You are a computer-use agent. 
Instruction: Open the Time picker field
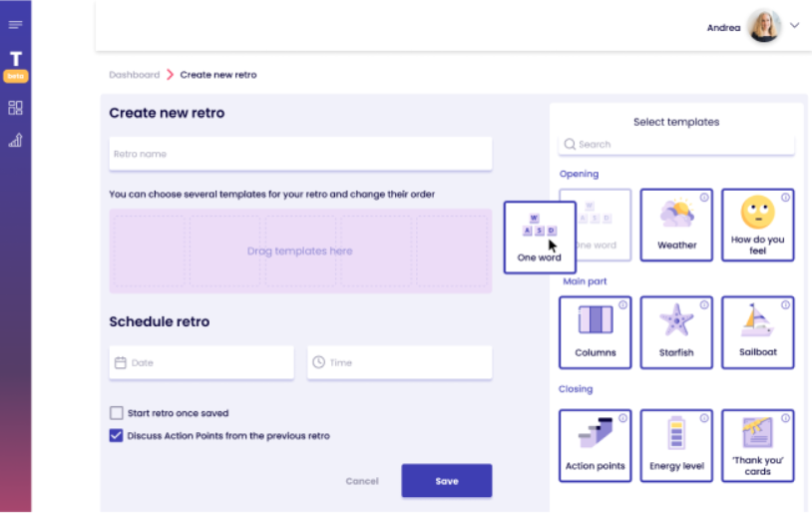tap(399, 362)
